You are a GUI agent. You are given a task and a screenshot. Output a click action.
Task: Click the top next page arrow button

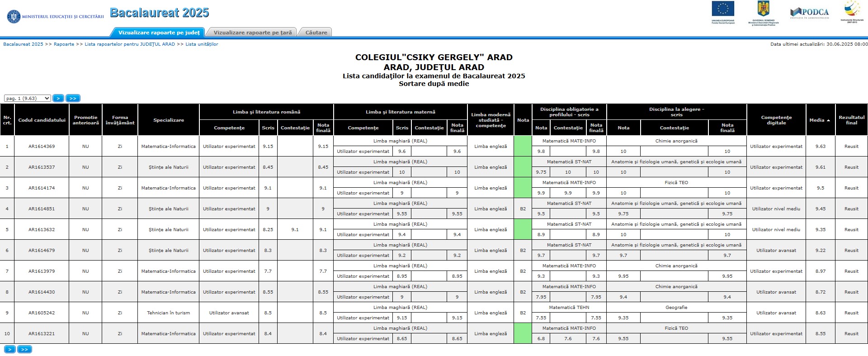tap(58, 98)
